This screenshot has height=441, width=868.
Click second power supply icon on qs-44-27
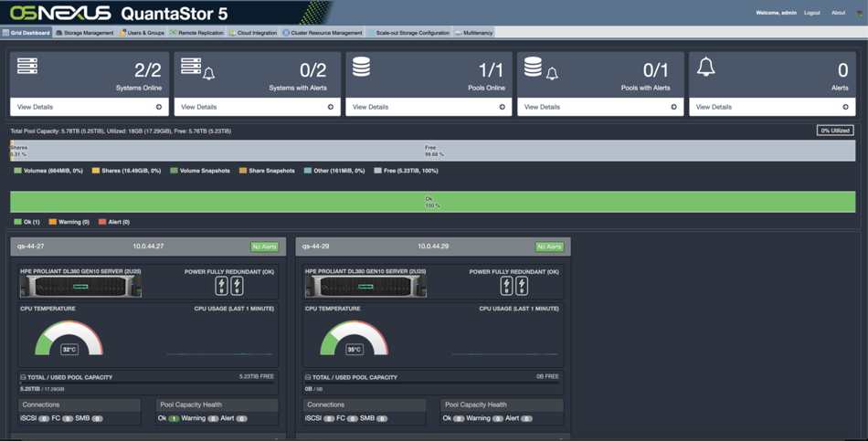[x=237, y=286]
